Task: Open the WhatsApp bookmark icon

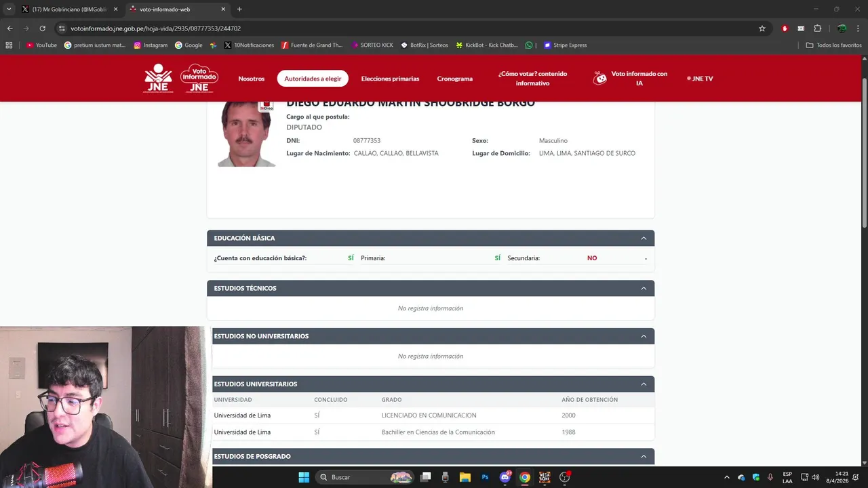Action: 529,45
